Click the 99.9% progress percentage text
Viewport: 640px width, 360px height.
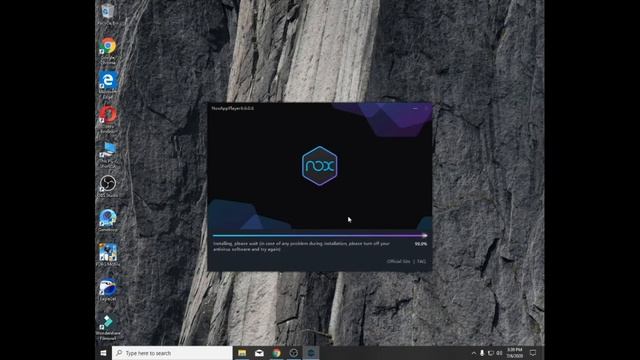click(421, 244)
